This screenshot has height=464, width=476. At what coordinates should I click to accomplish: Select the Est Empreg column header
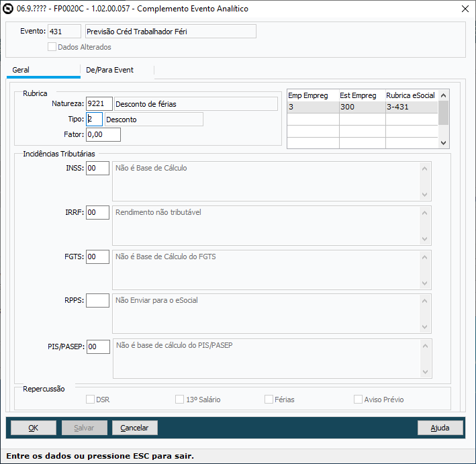(363, 95)
